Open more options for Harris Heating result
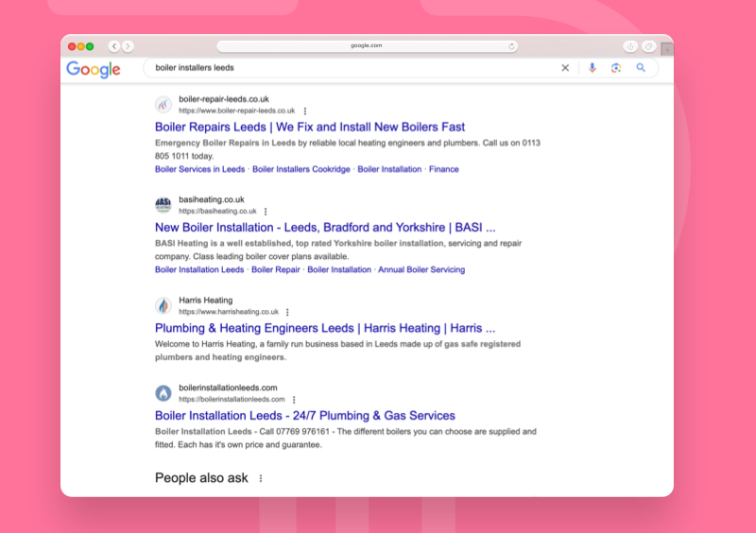The height and width of the screenshot is (533, 756). pos(287,312)
